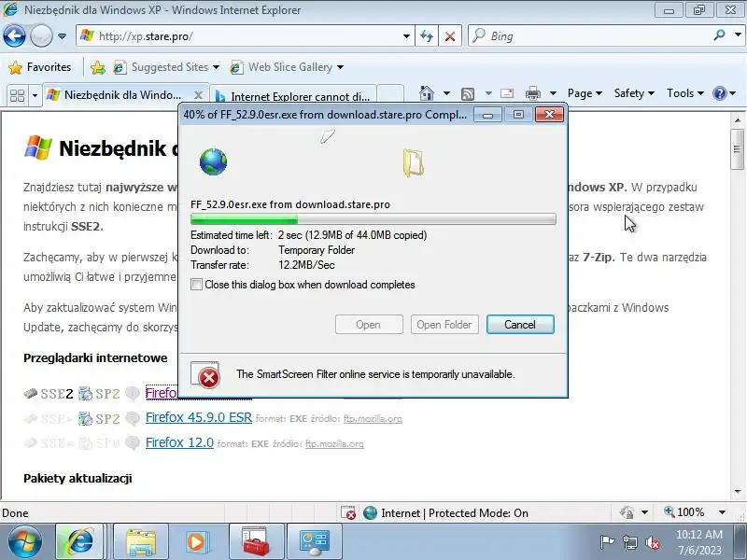Click the Refresh page icon
The width and height of the screenshot is (747, 560).
(x=427, y=36)
